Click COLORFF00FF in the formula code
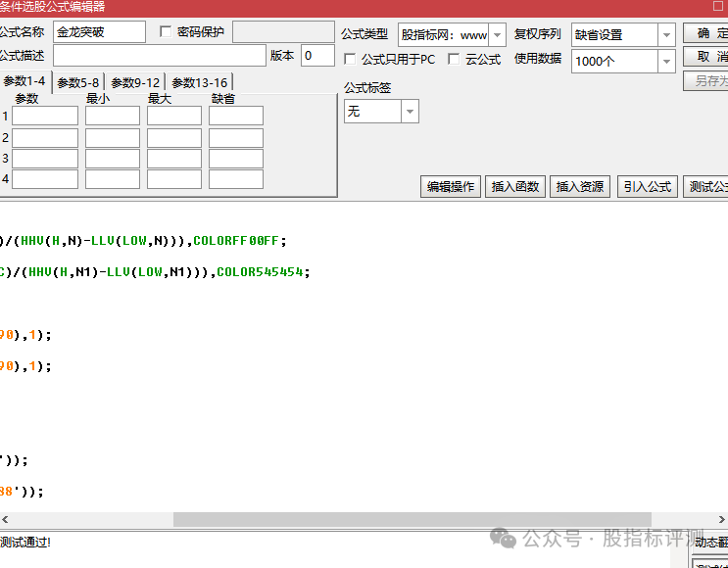 tap(236, 240)
